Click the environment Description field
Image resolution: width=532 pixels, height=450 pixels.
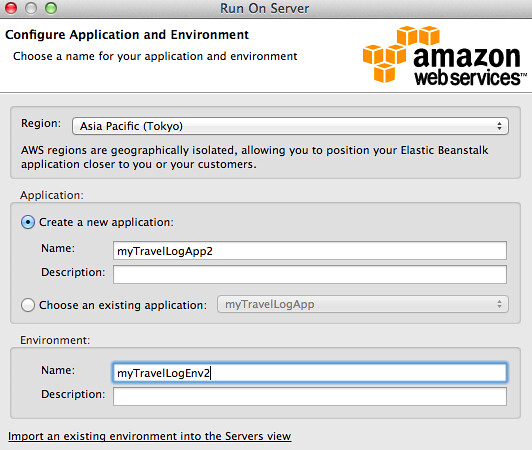coord(310,397)
